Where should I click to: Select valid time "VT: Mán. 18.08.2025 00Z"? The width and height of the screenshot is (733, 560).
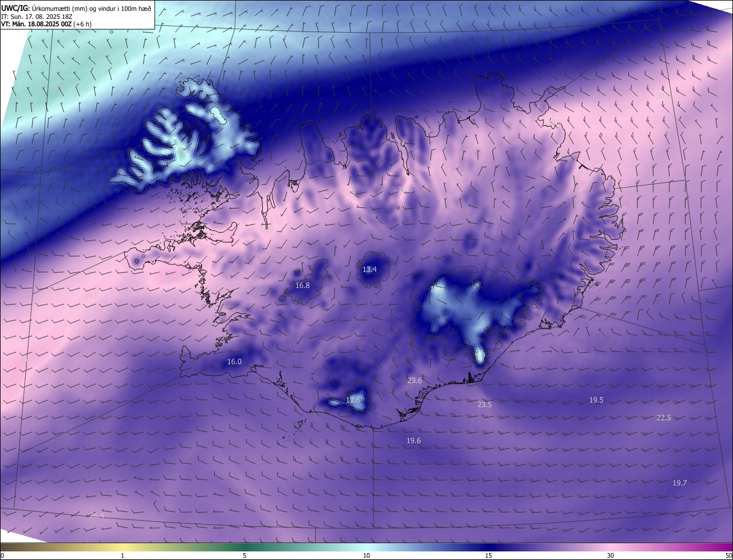(37, 24)
